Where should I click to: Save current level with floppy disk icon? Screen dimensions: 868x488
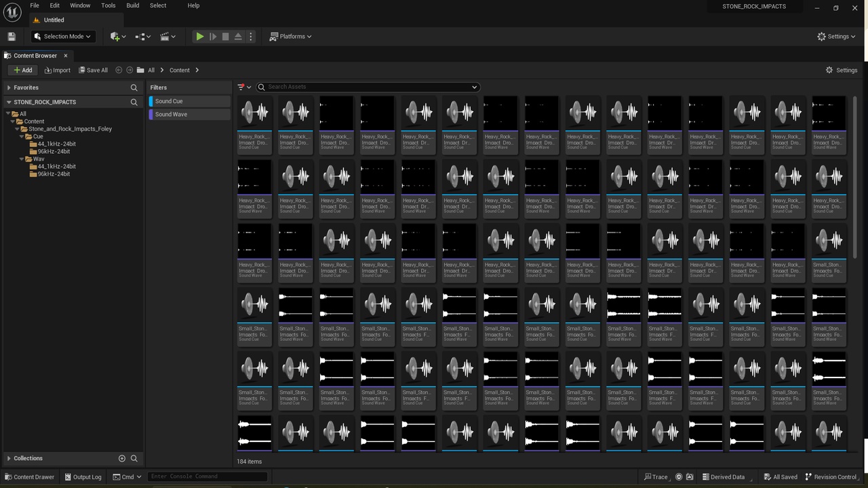coord(12,37)
